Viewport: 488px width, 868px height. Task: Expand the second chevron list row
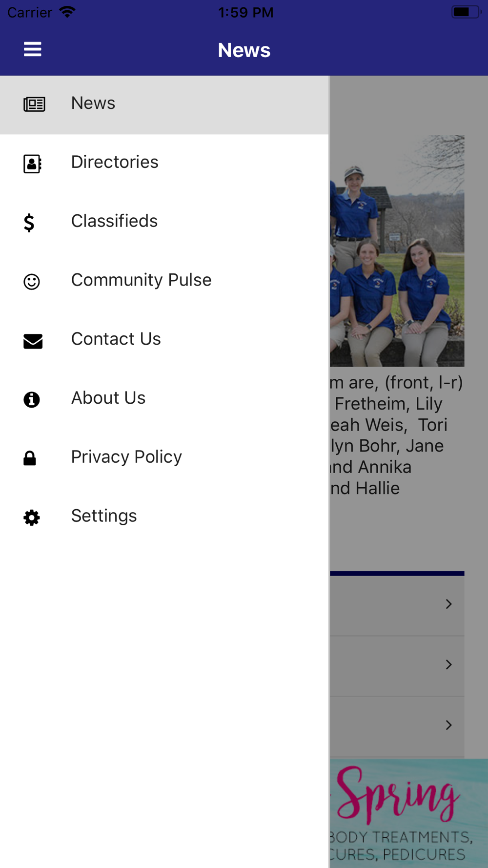pyautogui.click(x=397, y=665)
